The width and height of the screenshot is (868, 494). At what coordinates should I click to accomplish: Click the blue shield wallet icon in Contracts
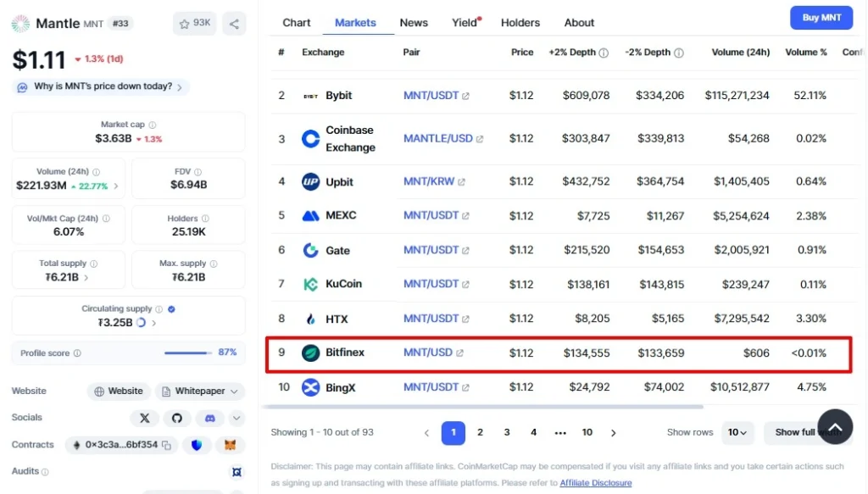(x=197, y=445)
